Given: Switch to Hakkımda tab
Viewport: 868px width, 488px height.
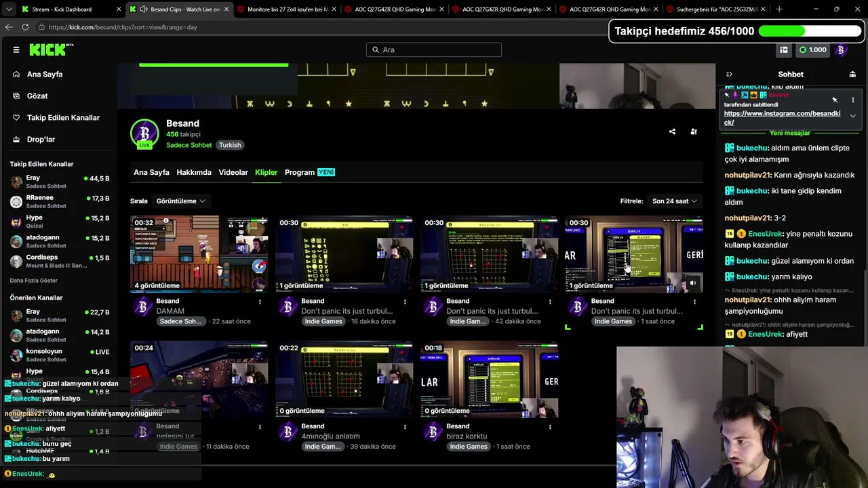Looking at the screenshot, I should click(x=194, y=172).
